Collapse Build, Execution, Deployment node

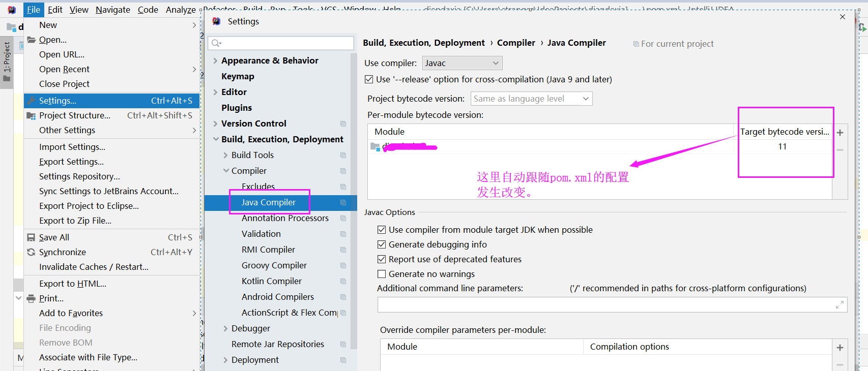[216, 139]
